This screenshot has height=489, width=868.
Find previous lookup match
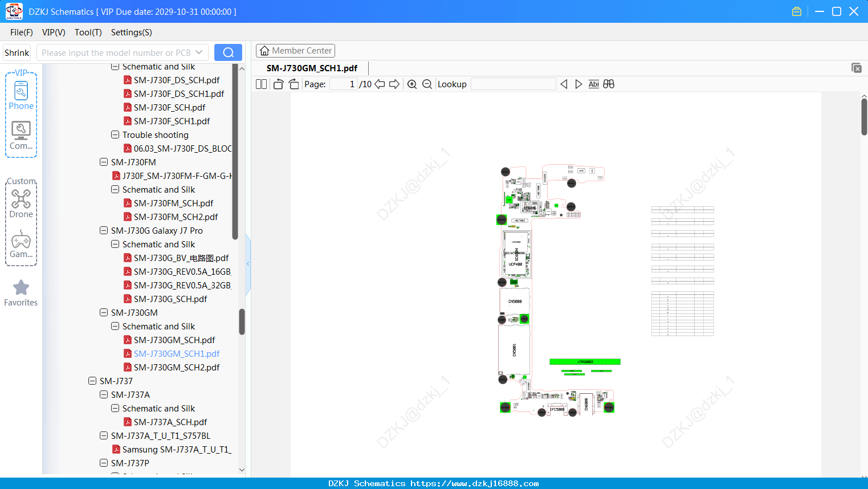564,84
